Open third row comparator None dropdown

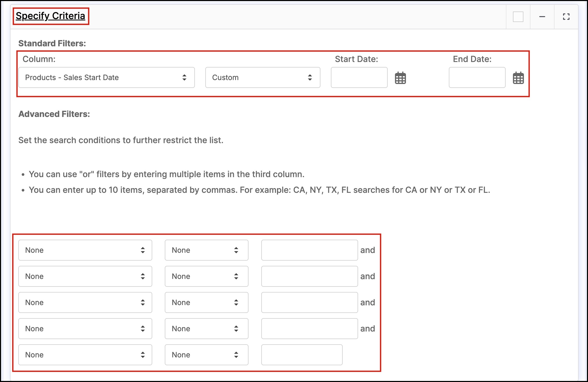206,302
